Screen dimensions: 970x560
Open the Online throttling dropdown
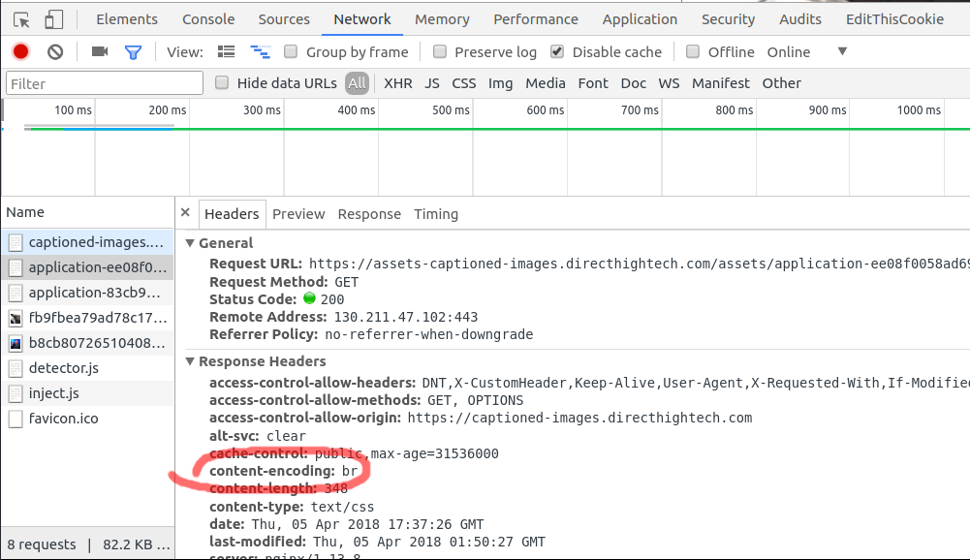tap(841, 52)
